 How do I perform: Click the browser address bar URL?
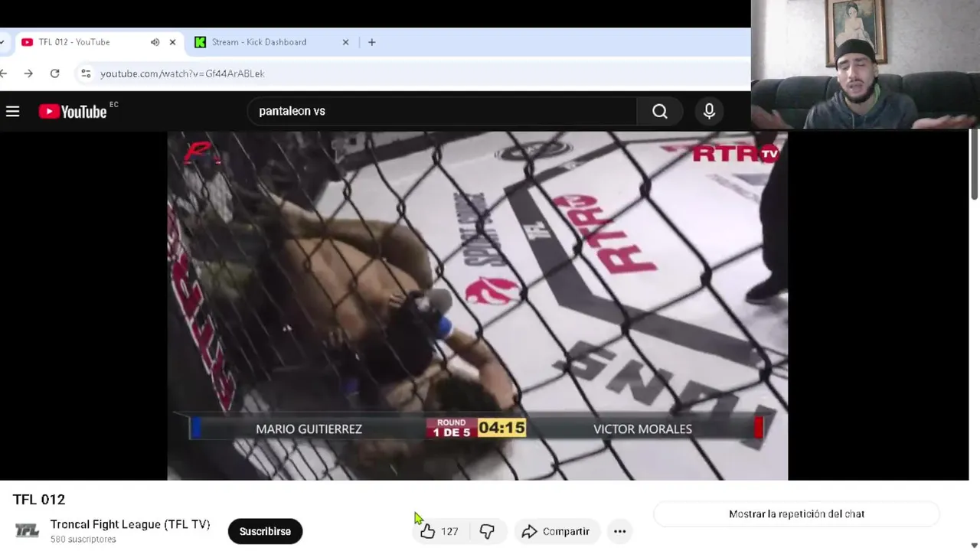(x=182, y=73)
